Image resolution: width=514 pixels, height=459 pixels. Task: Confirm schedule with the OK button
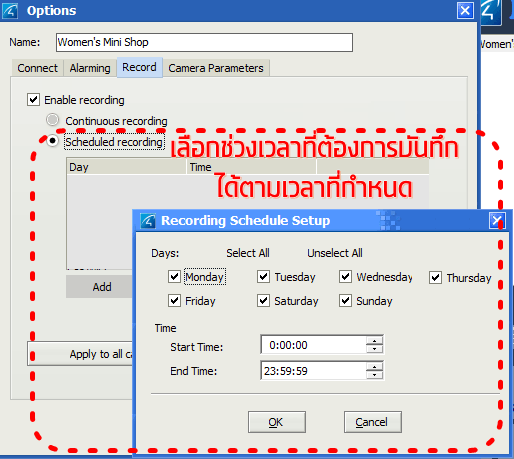click(x=277, y=422)
